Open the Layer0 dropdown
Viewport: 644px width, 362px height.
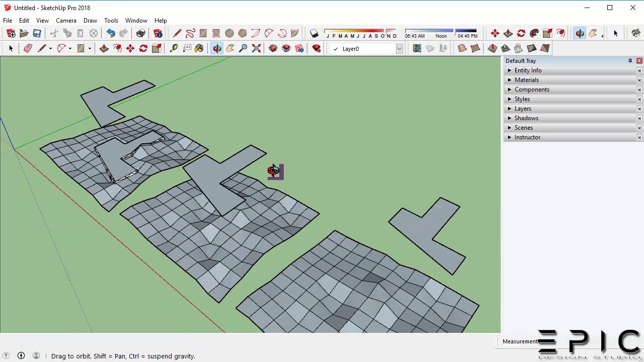(x=399, y=49)
